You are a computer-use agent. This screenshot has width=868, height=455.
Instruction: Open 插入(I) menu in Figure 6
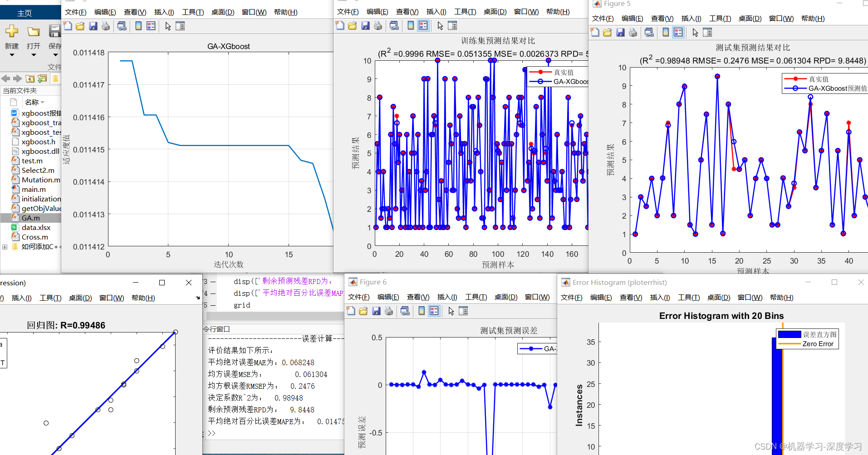447,297
